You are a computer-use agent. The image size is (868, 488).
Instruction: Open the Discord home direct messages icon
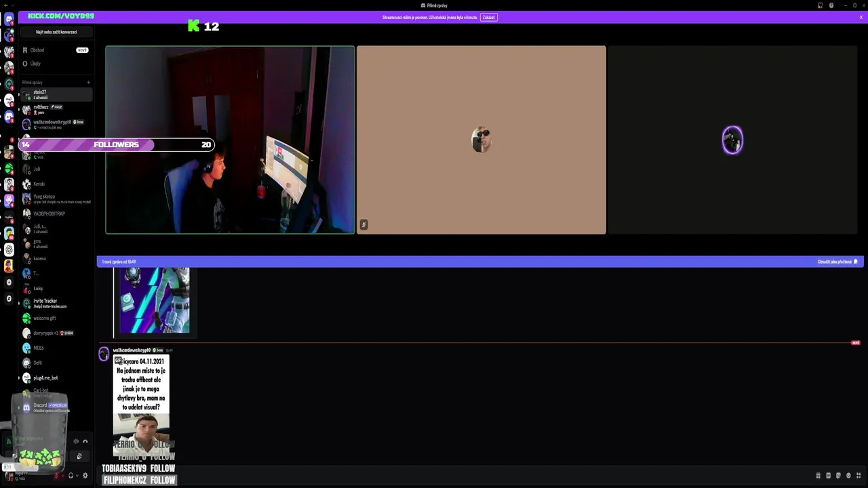[9, 19]
